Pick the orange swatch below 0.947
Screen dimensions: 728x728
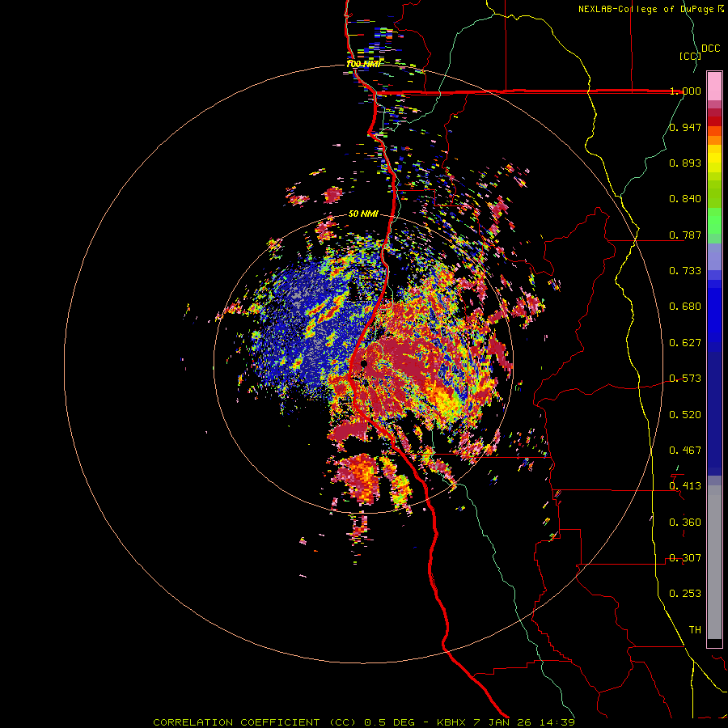[714, 140]
